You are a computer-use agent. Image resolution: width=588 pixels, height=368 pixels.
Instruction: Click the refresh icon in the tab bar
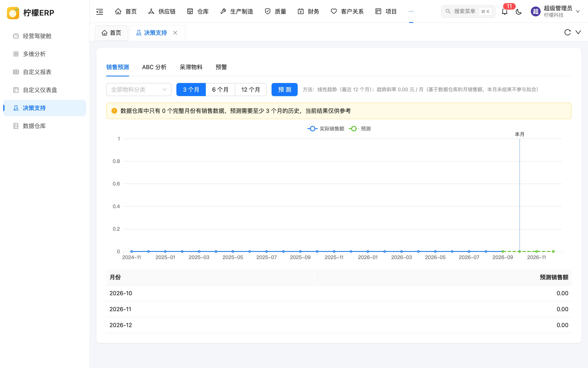[567, 32]
